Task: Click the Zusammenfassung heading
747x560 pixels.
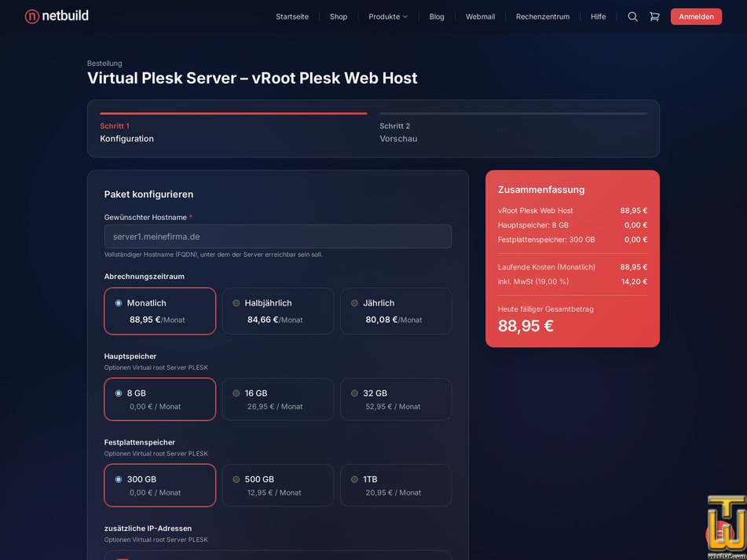Action: click(x=541, y=189)
